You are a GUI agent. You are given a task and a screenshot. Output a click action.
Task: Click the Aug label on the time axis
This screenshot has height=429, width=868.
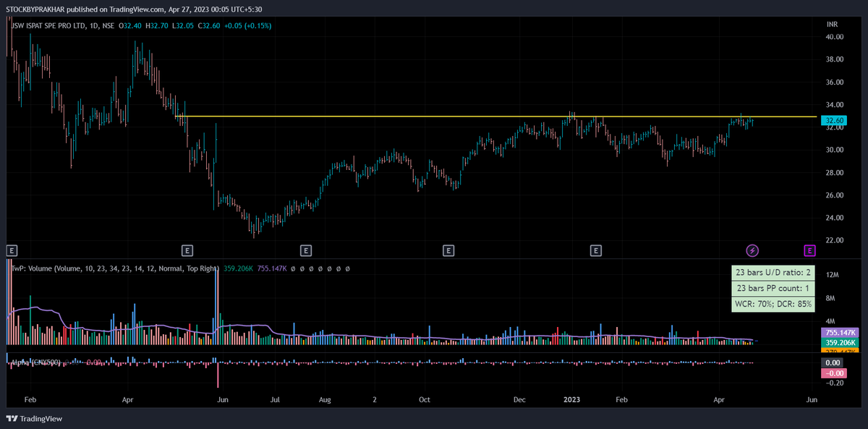click(325, 399)
